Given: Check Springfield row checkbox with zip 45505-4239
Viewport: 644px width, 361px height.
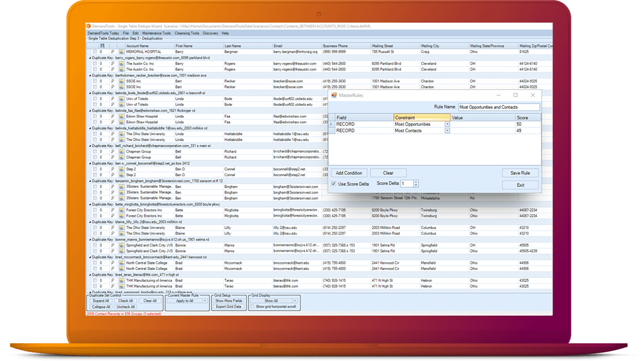Looking at the screenshot, I should 95,251.
